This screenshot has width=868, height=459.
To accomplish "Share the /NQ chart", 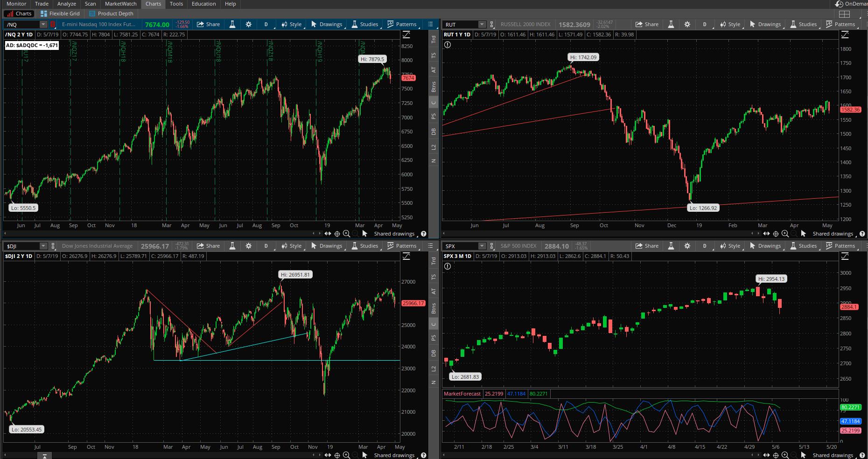I will (x=208, y=24).
